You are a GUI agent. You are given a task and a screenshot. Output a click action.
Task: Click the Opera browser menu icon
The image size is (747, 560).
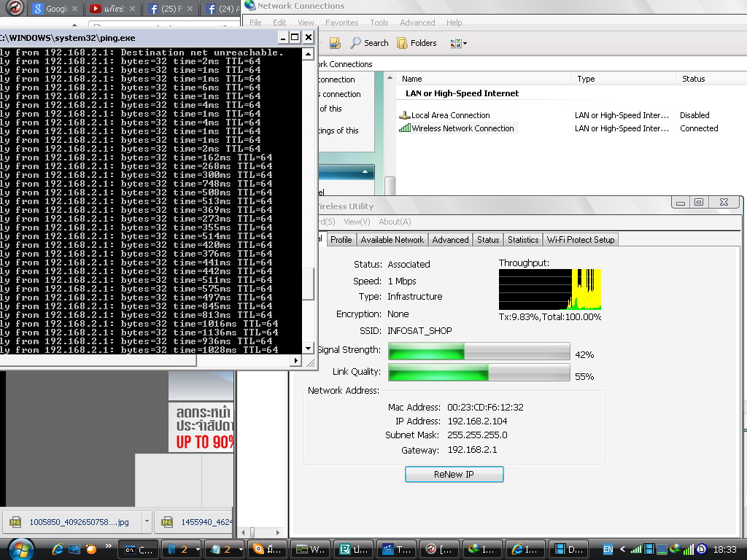pos(15,7)
